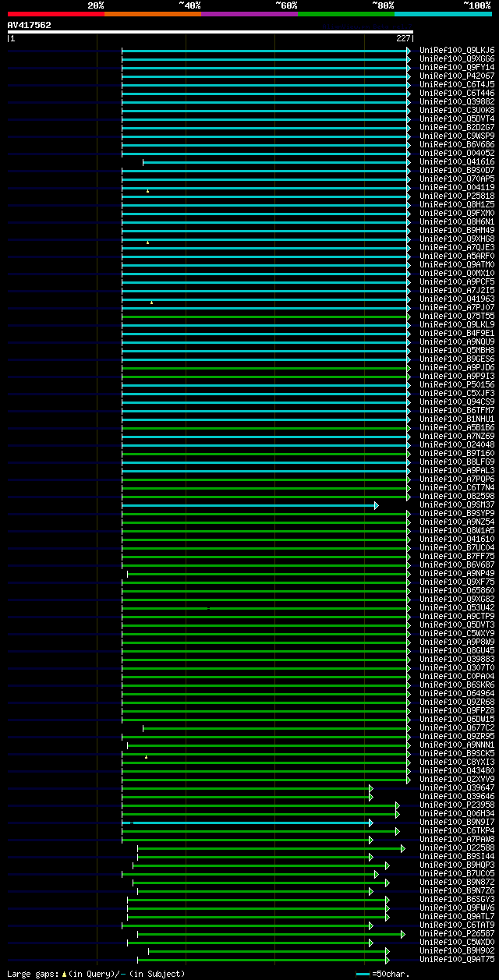
Task: Open hit UniRef100_Q9XGG6
Action: click(x=457, y=59)
